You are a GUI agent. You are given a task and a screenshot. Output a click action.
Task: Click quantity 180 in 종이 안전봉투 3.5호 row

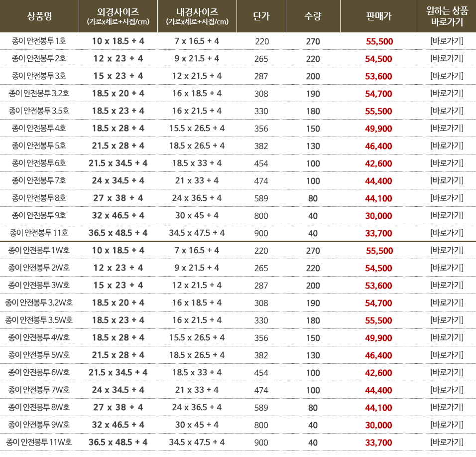[x=313, y=111]
